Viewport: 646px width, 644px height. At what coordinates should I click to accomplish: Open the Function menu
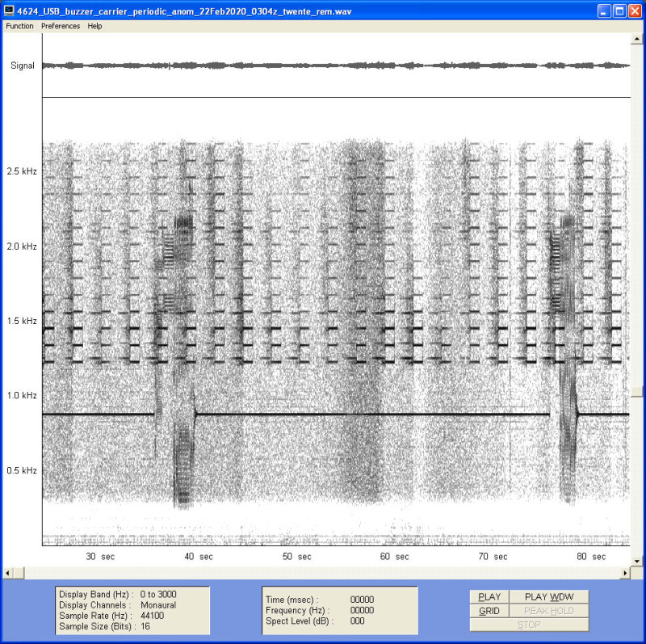coord(19,26)
